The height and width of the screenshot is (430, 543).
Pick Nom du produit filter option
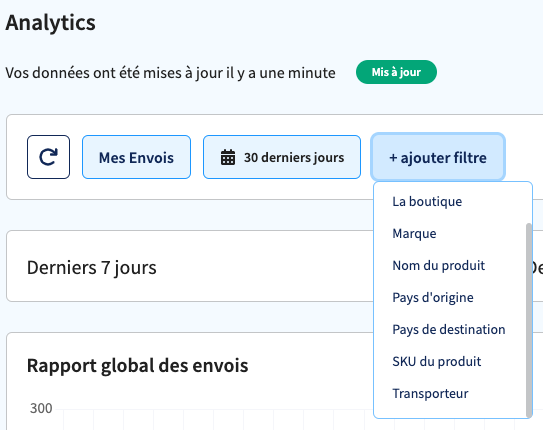pos(438,266)
